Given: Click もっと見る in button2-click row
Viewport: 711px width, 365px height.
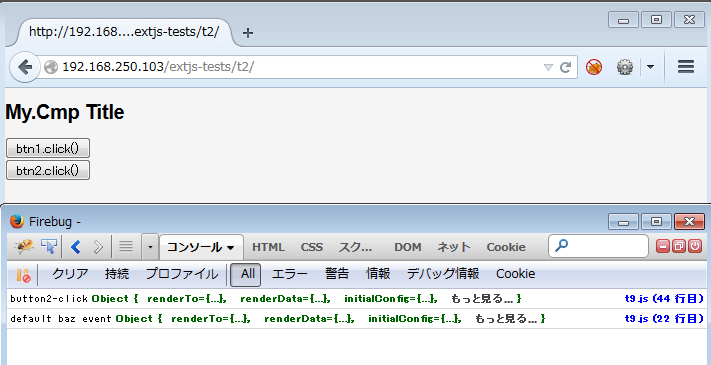Looking at the screenshot, I should click(482, 299).
